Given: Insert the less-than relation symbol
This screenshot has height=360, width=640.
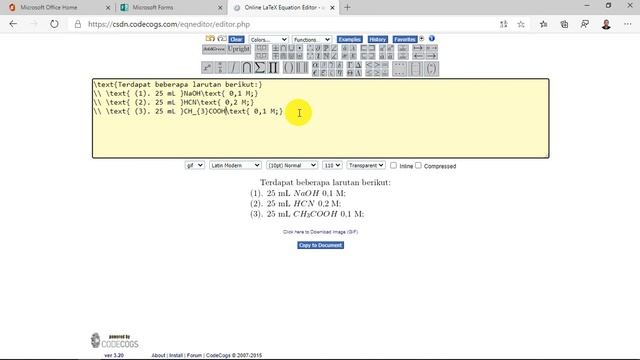Looking at the screenshot, I should tap(369, 65).
